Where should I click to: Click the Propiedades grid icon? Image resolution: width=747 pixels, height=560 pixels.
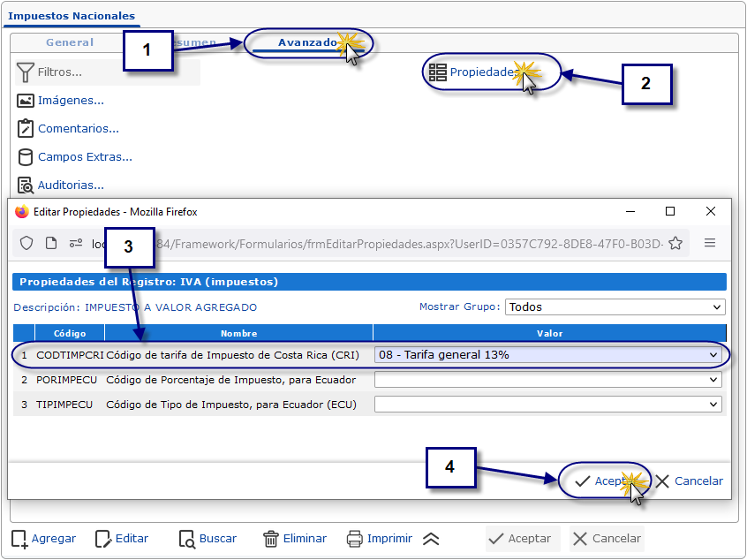point(437,72)
